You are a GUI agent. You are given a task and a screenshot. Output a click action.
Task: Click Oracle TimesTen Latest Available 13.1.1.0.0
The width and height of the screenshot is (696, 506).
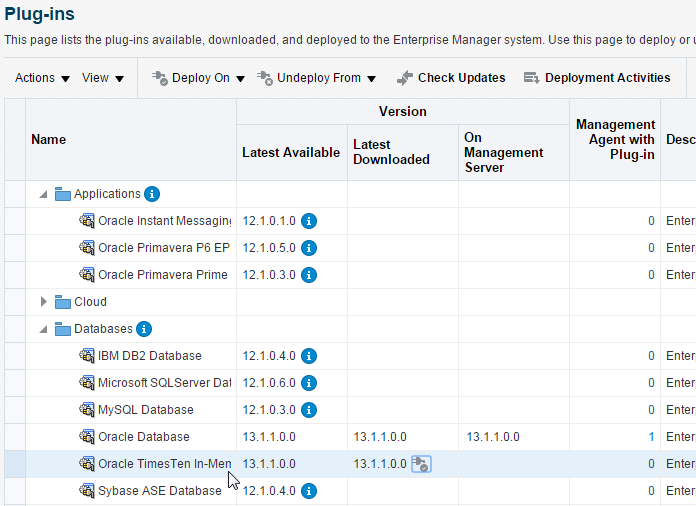[269, 464]
